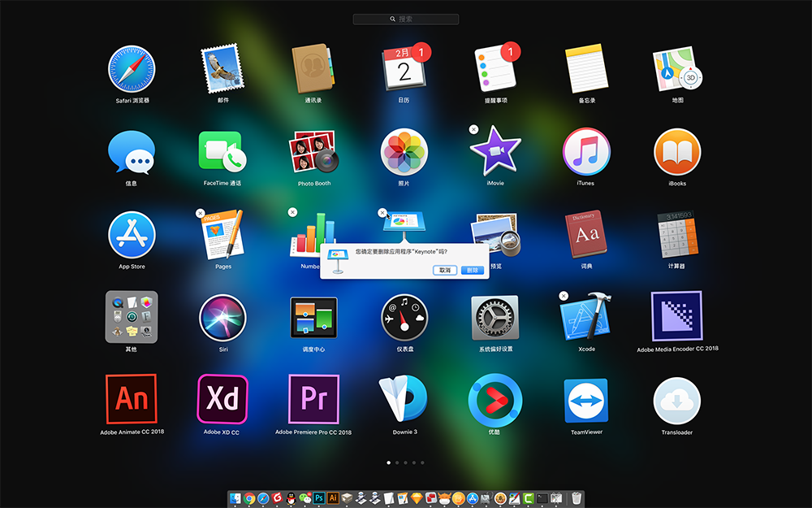Launch Illustrator from the Dock

coord(333,498)
